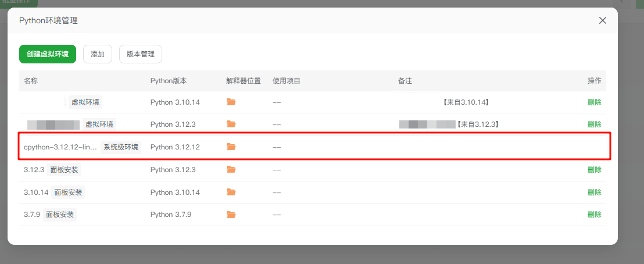Click the 系统级环境 tag
The width and height of the screenshot is (644, 264).
coord(121,147)
